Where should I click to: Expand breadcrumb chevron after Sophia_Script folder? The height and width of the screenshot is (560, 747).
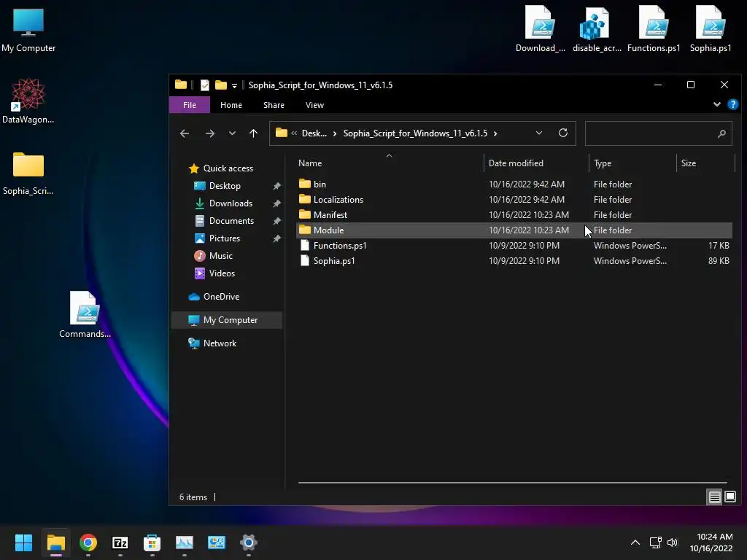click(495, 133)
